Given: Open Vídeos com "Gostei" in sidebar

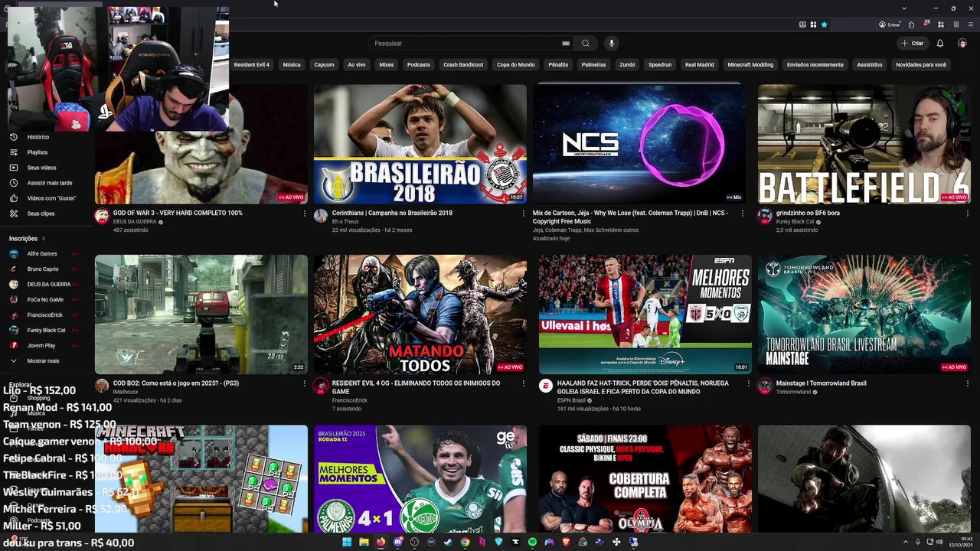Looking at the screenshot, I should pyautogui.click(x=51, y=198).
